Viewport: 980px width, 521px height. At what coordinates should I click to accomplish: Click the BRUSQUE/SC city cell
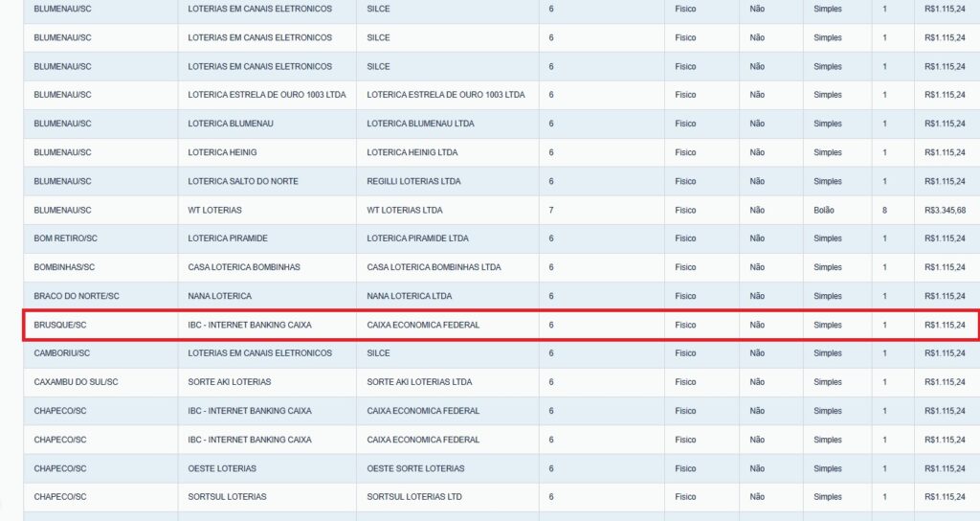pos(59,325)
